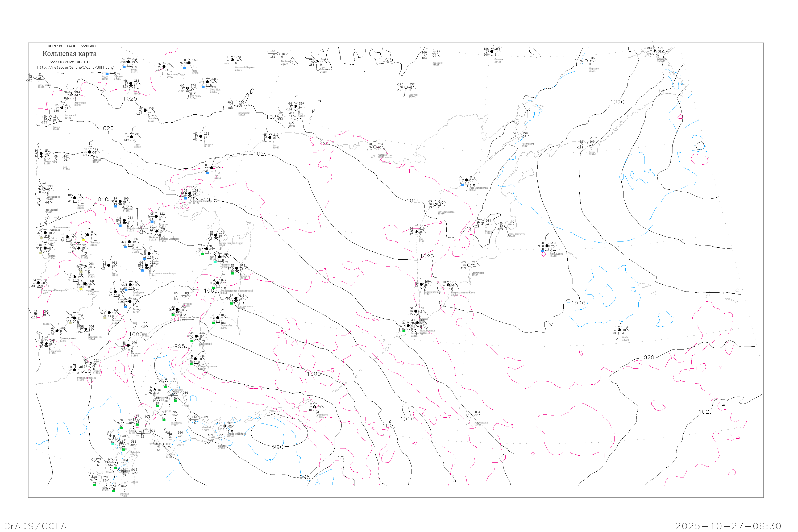Click the open station circle at Усть-Нюкжа
The image size is (798, 532).
[35, 77]
